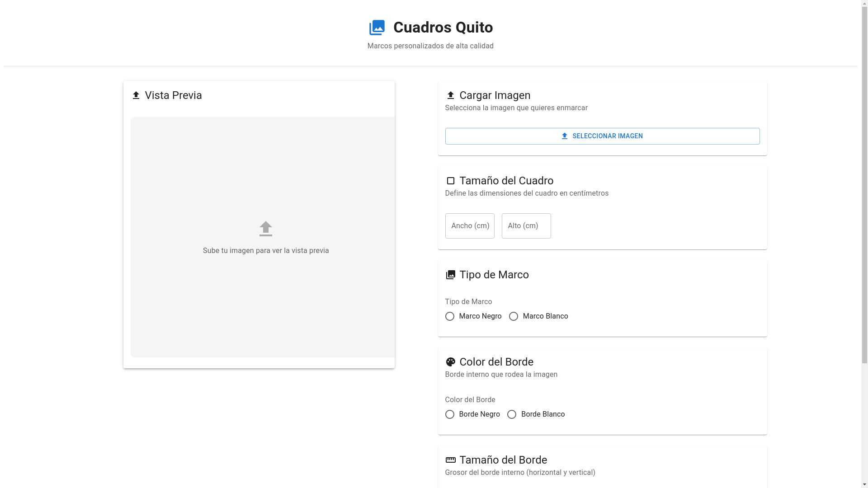This screenshot has height=488, width=868.
Task: Click 'Sube tu imagen para ver la vista previa'
Action: click(266, 251)
